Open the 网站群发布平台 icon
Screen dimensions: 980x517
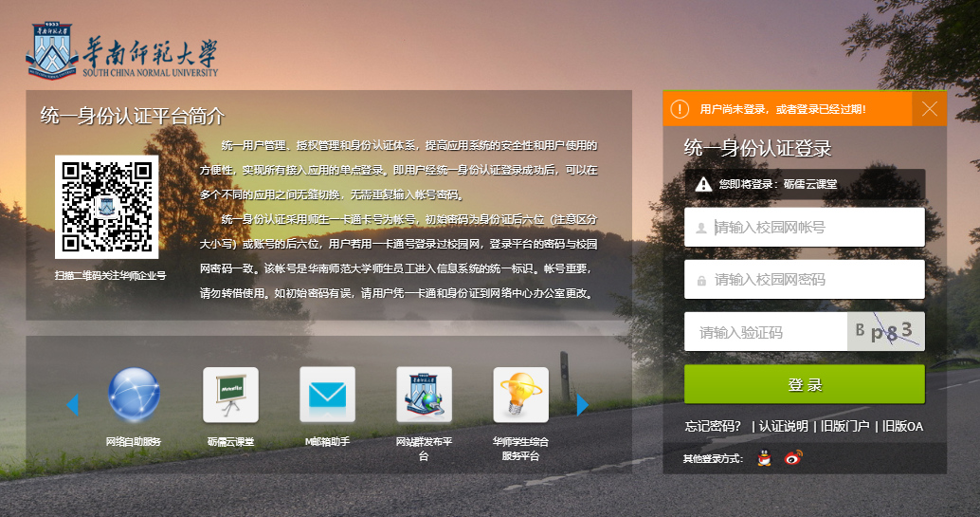point(424,395)
